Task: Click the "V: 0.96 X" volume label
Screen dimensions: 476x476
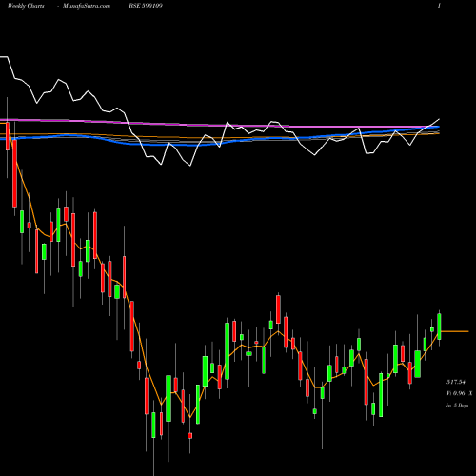Action: coord(460,393)
